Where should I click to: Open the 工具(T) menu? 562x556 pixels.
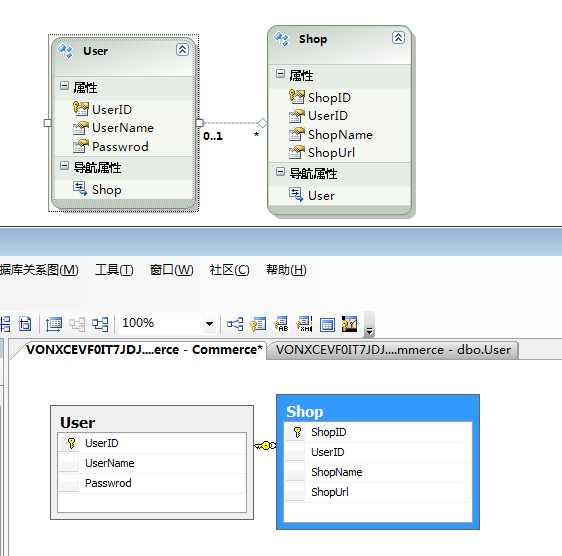tap(114, 270)
